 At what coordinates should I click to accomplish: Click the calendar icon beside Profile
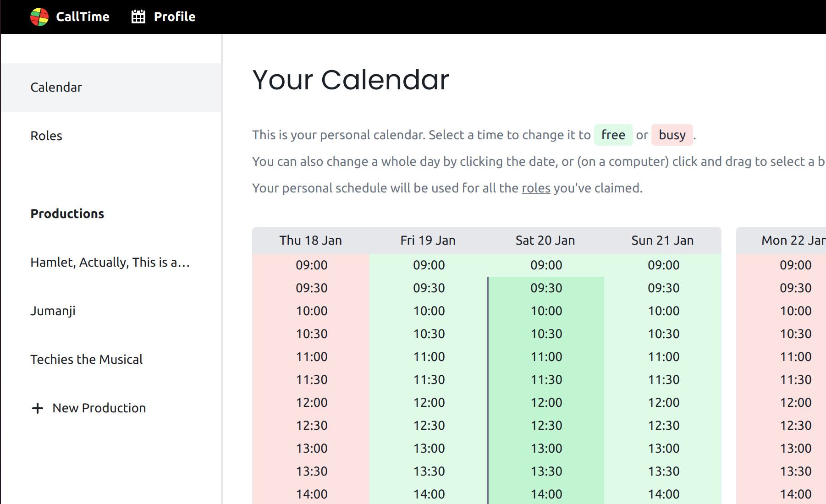[x=138, y=17]
